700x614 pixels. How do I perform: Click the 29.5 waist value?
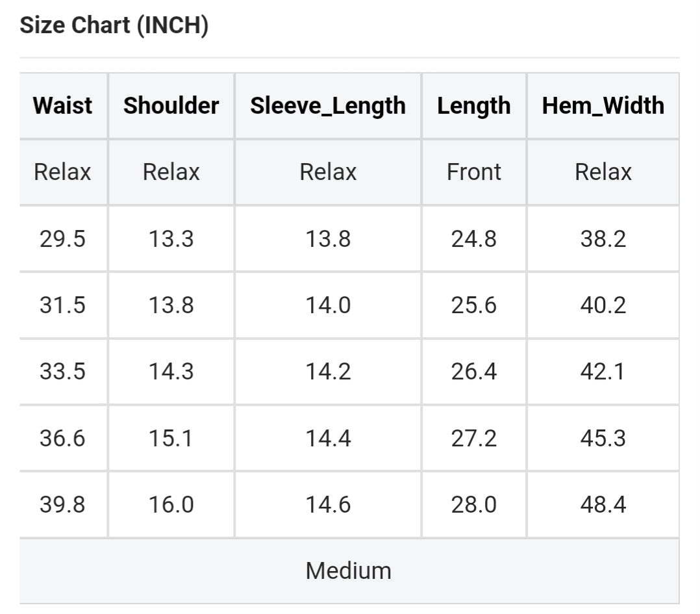pyautogui.click(x=63, y=239)
